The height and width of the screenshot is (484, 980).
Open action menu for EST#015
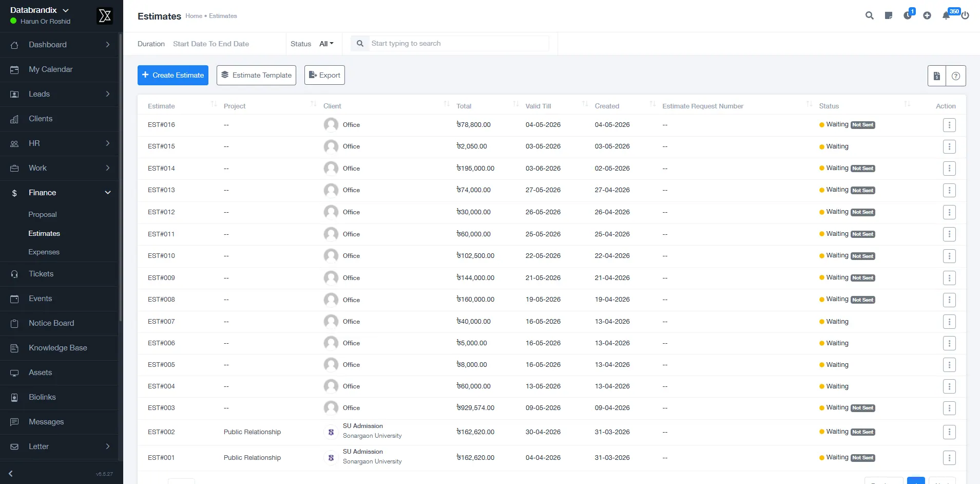point(949,146)
